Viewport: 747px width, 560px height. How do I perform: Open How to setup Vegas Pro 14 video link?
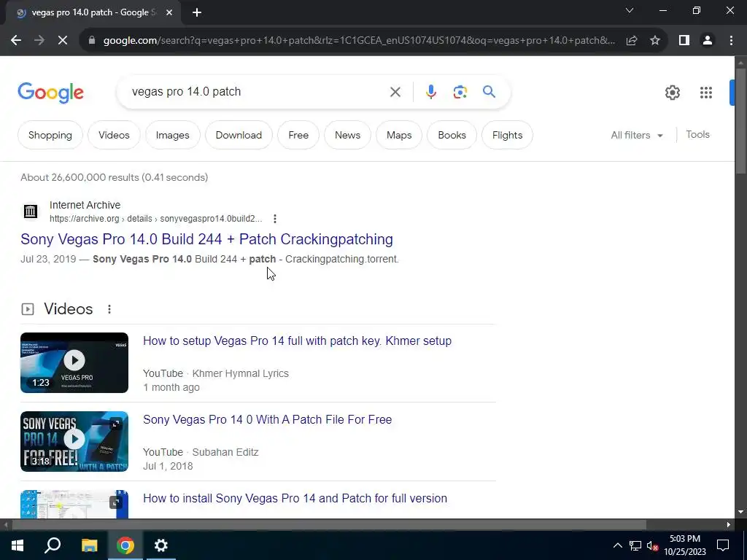(298, 341)
